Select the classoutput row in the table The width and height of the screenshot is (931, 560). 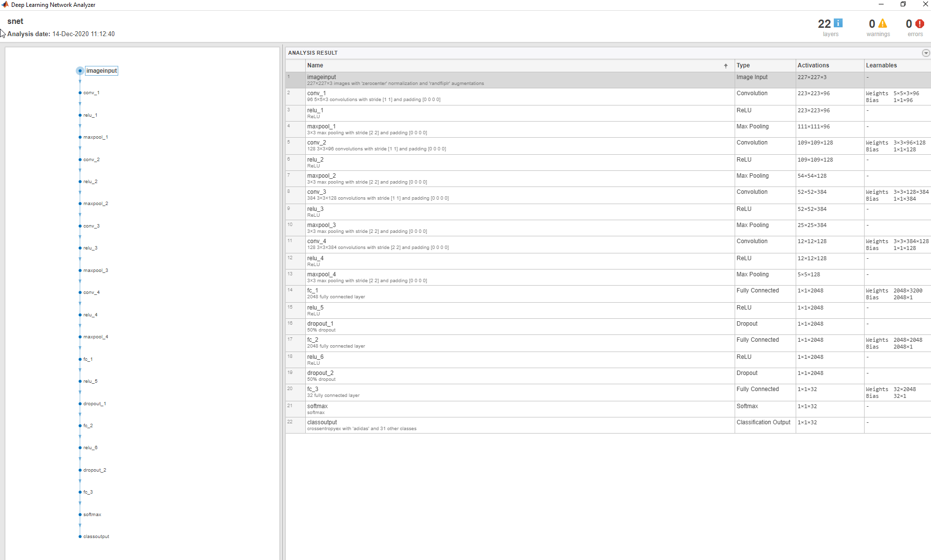coord(608,425)
